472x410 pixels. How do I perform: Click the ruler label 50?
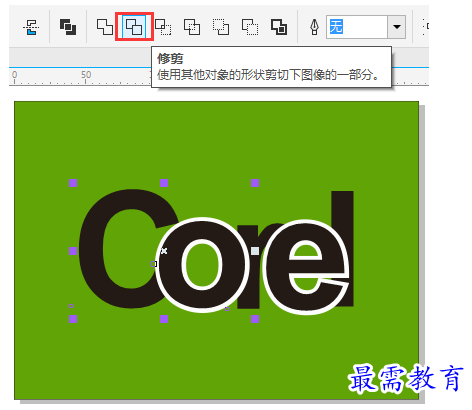(x=86, y=75)
